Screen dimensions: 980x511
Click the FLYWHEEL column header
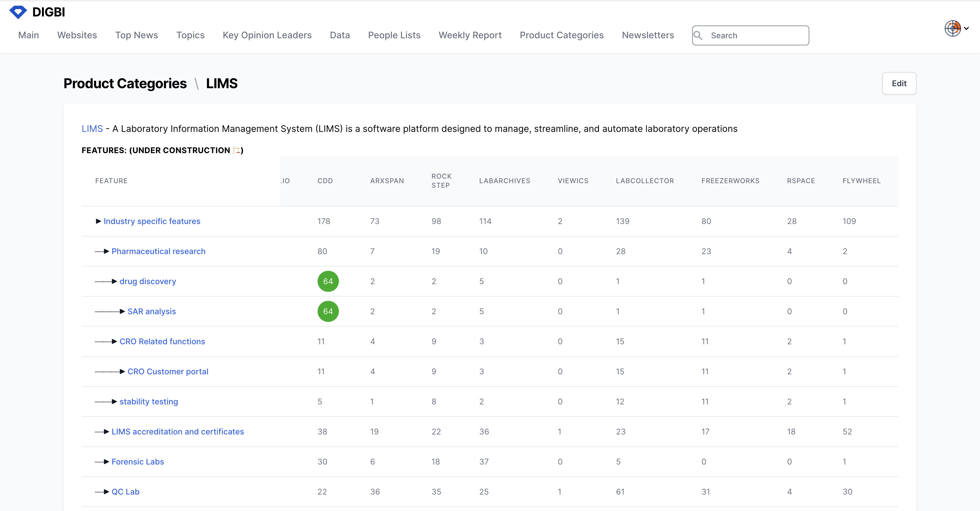[861, 181]
